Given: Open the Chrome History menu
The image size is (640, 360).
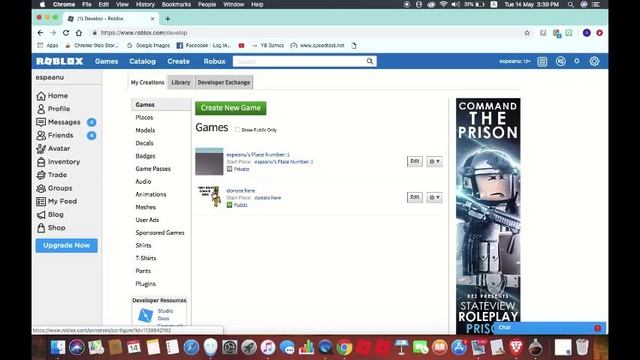Looking at the screenshot, I should point(145,4).
